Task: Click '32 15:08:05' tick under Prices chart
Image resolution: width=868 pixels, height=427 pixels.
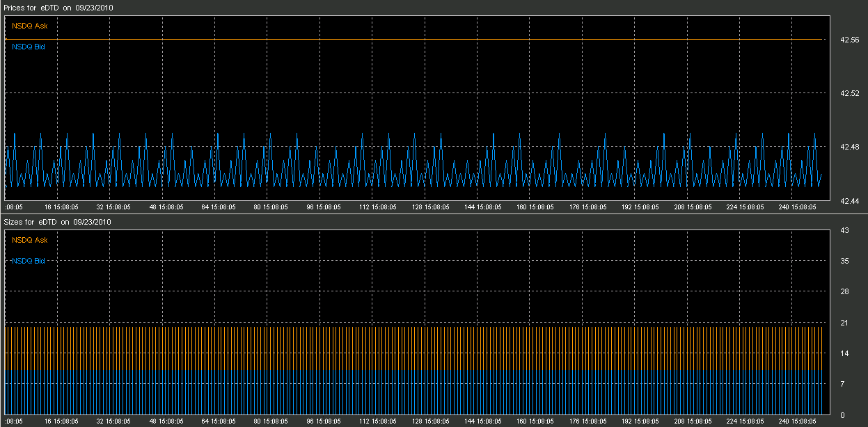Action: tap(113, 207)
